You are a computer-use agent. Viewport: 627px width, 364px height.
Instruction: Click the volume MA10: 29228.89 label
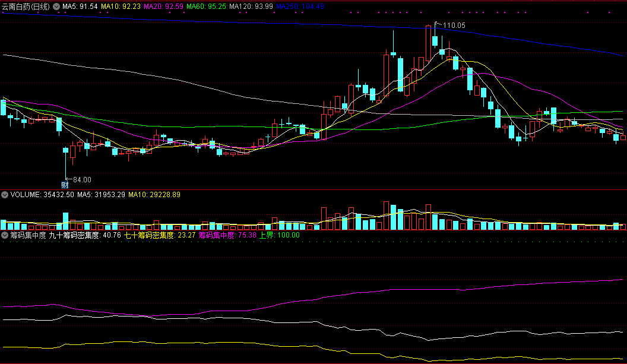(154, 195)
